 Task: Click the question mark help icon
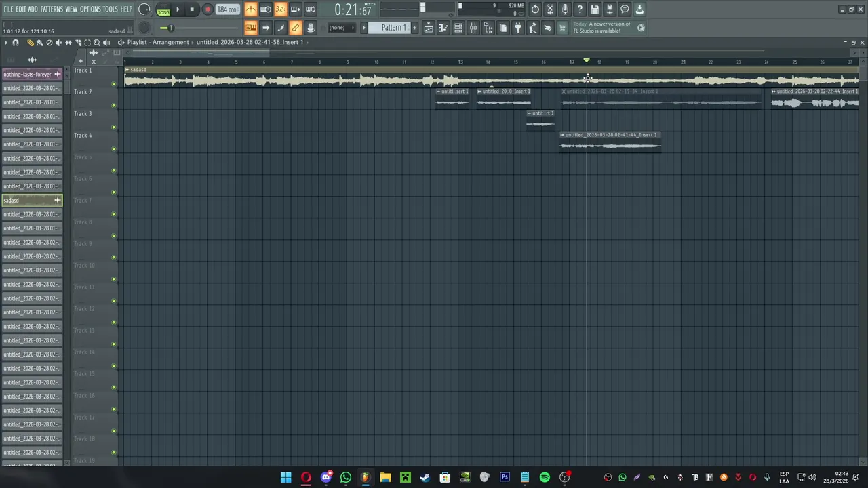pyautogui.click(x=580, y=9)
